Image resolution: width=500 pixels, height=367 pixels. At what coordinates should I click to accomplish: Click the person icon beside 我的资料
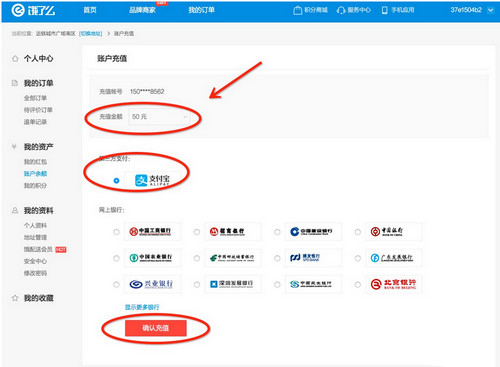pos(15,210)
